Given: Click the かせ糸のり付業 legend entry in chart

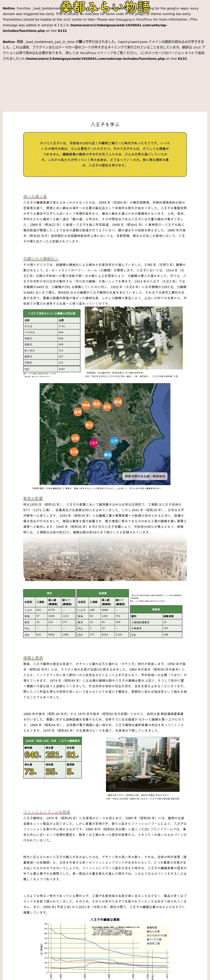Looking at the screenshot, I should [157, 935].
